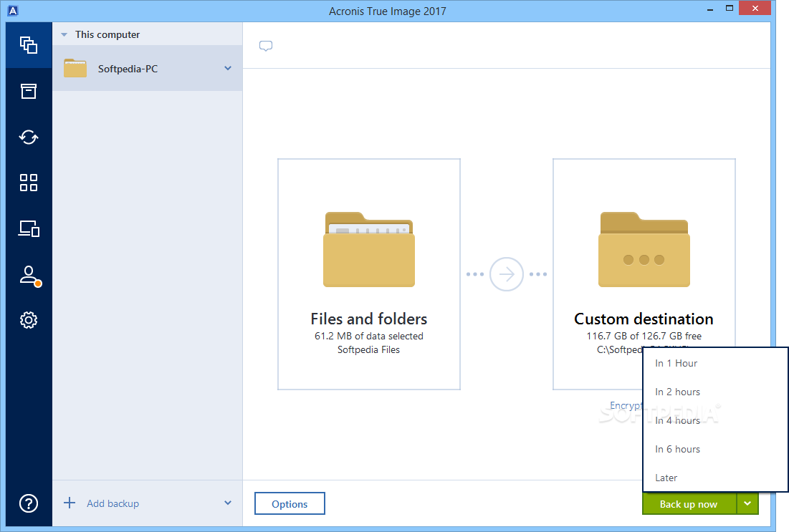Viewport: 789px width, 532px height.
Task: Maximize the Acronis True Image window
Action: (729, 8)
